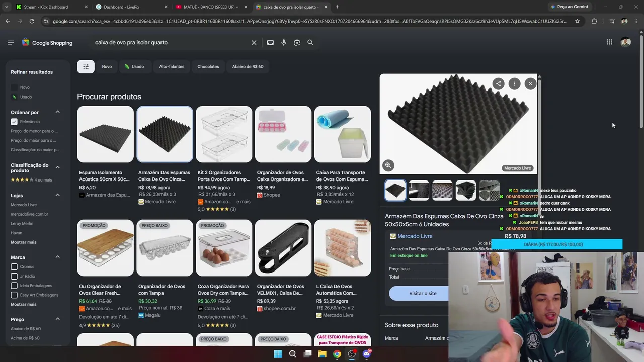Open the product panel more options menu
The width and height of the screenshot is (644, 362).
pos(514,84)
